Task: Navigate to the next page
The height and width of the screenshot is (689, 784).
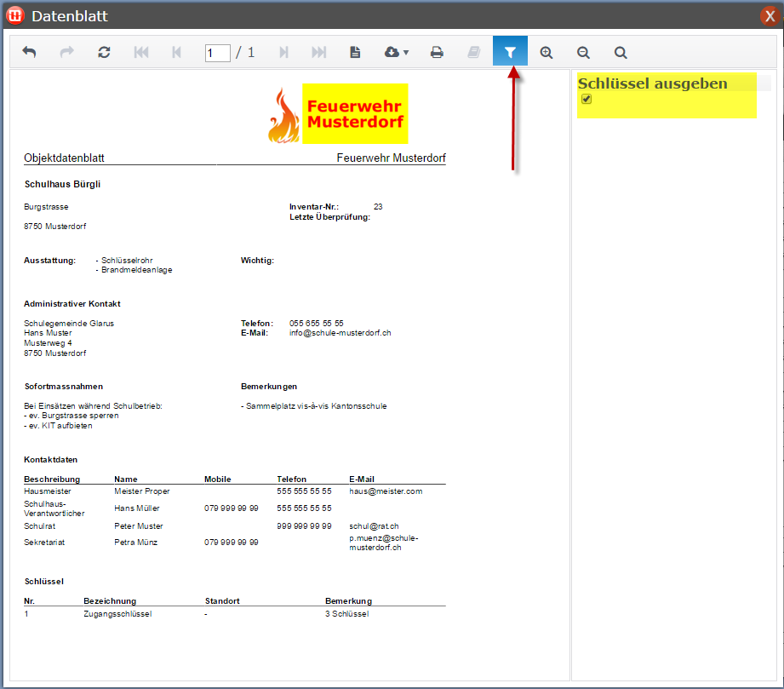Action: pyautogui.click(x=283, y=51)
